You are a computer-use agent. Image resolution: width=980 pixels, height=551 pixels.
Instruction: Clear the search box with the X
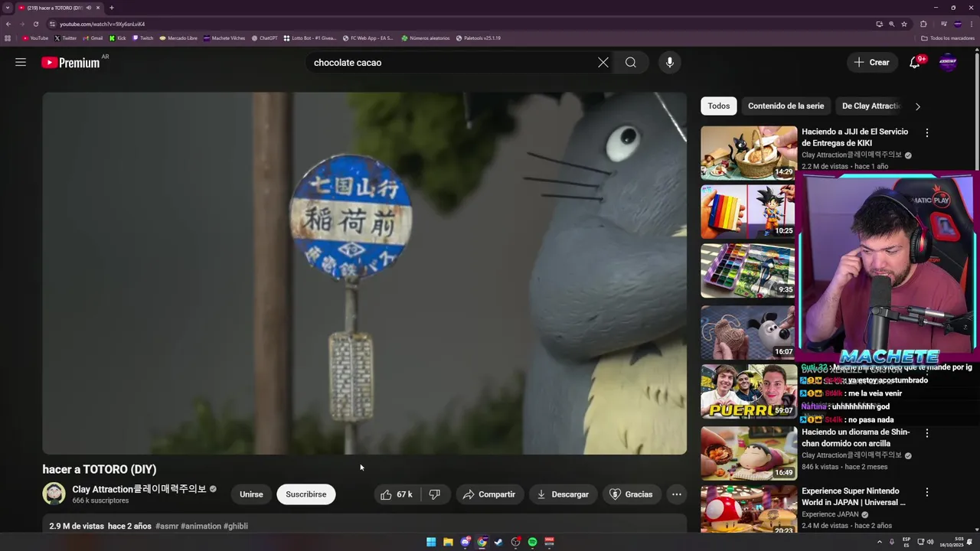(603, 63)
